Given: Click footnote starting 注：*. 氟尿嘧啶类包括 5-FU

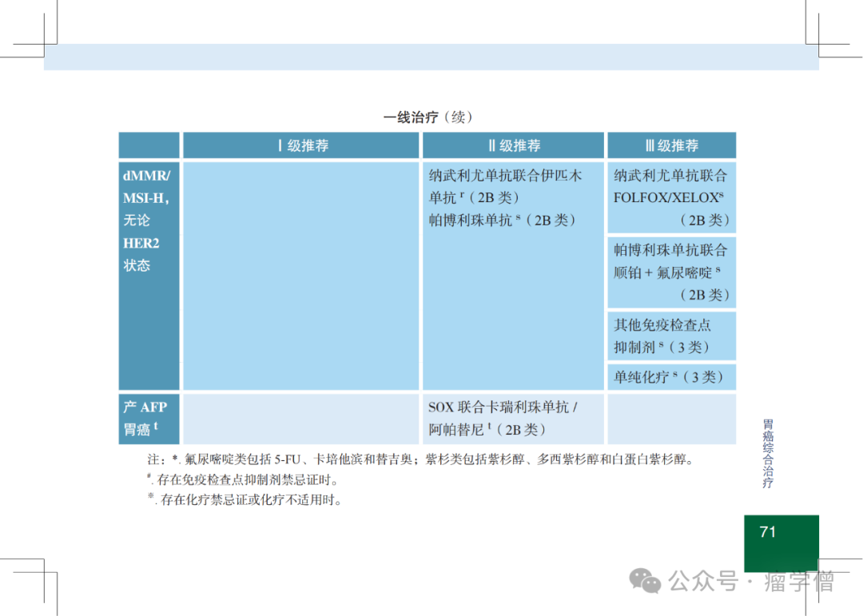Looking at the screenshot, I should click(x=421, y=459).
